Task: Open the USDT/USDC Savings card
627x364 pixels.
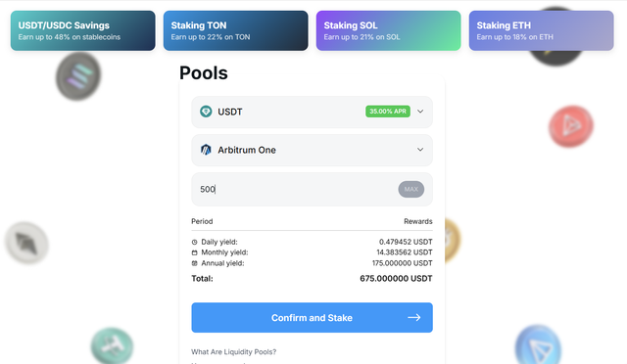Action: pyautogui.click(x=82, y=30)
